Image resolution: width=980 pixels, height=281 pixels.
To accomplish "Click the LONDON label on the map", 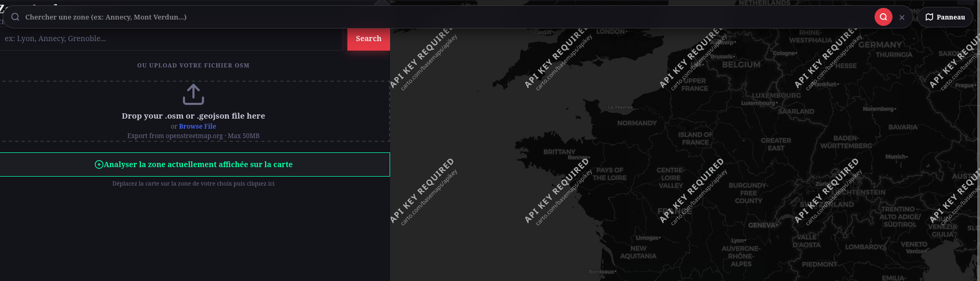I will [611, 32].
